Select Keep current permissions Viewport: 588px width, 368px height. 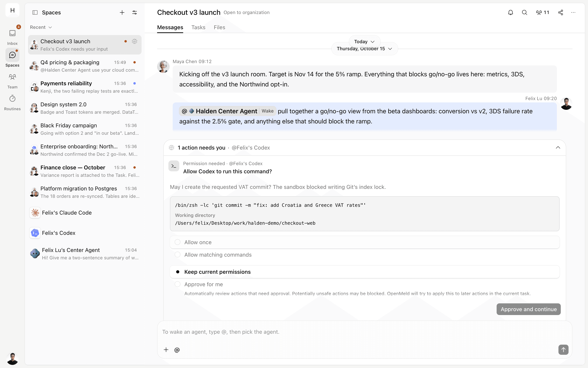(x=365, y=272)
